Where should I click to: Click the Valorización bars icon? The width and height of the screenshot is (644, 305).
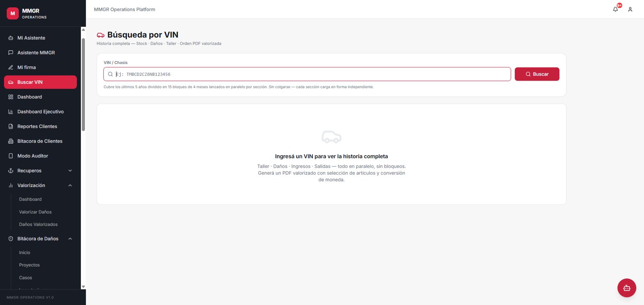[x=11, y=186]
